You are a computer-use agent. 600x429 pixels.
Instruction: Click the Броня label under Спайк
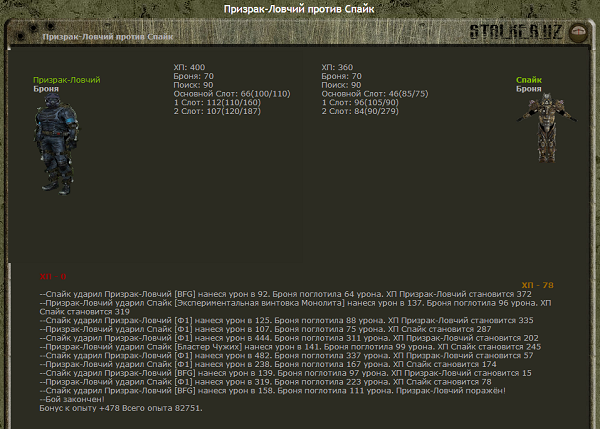(529, 89)
